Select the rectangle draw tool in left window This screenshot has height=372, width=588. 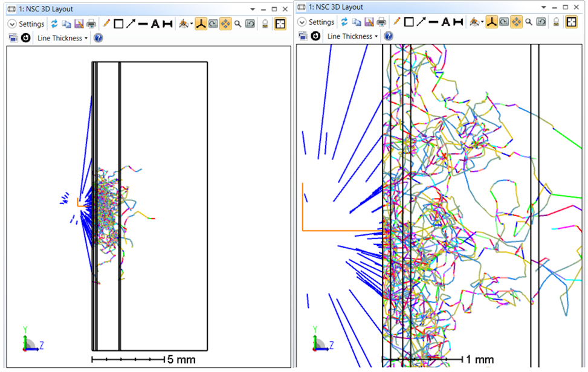click(118, 24)
